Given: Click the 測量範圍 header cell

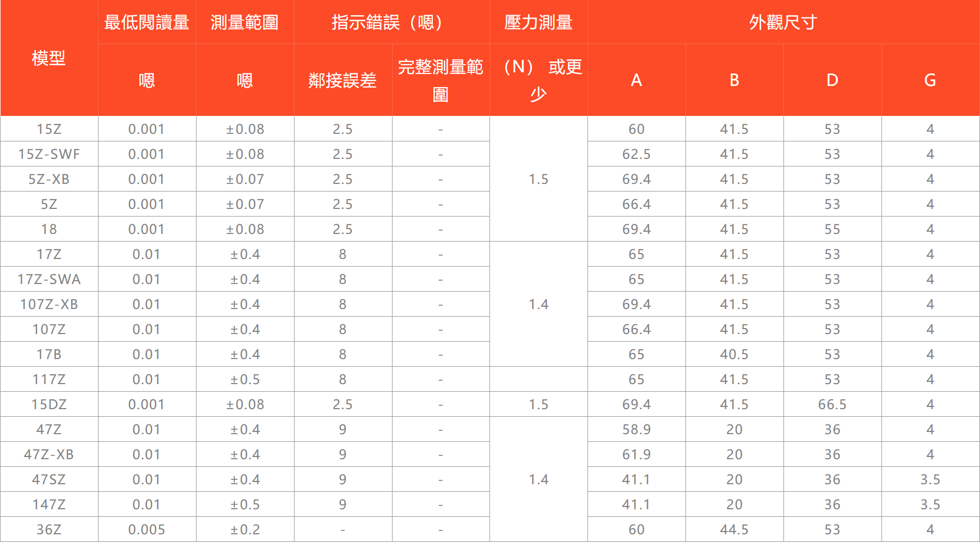Looking at the screenshot, I should [245, 22].
